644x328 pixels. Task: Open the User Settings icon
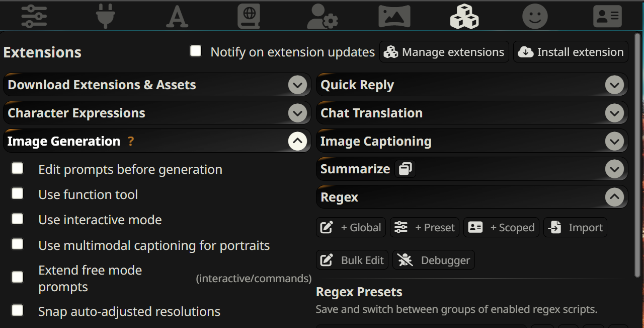click(x=322, y=16)
